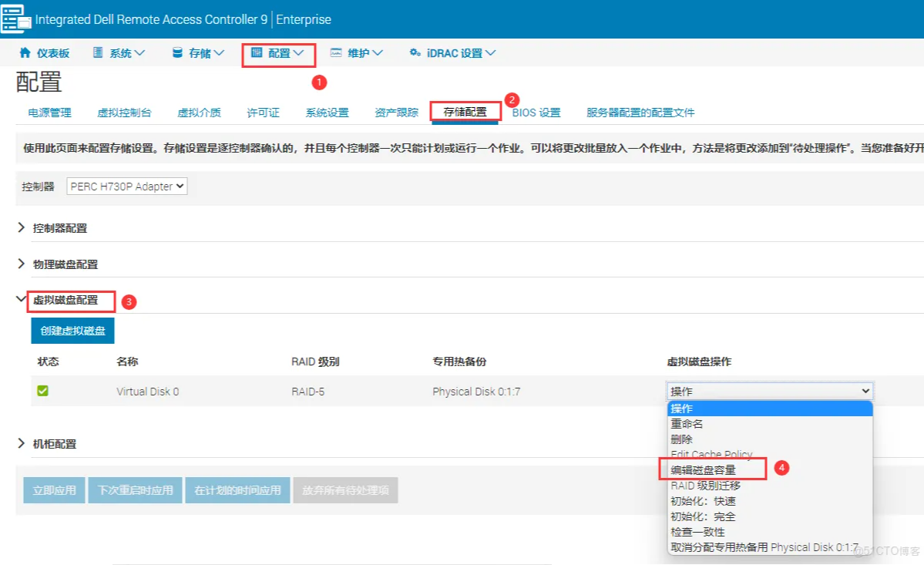
Task: Switch to the BIOS 设置 tab
Action: pos(536,113)
